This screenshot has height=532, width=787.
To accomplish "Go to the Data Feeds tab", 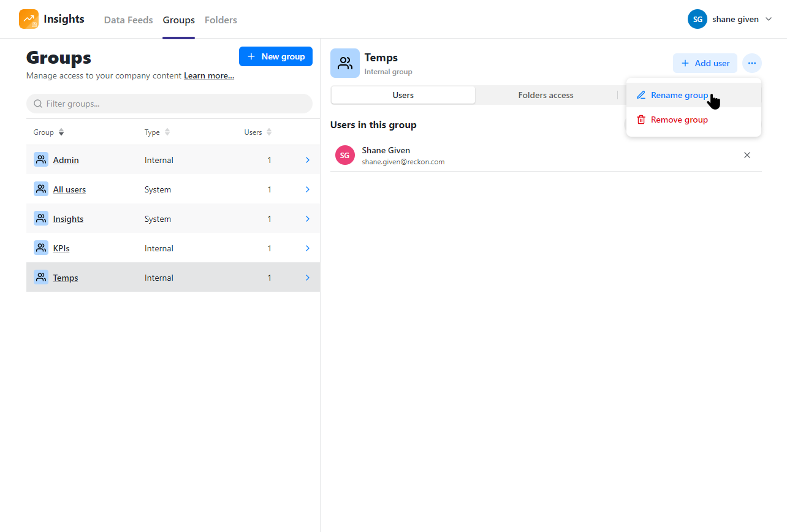I will pos(128,20).
